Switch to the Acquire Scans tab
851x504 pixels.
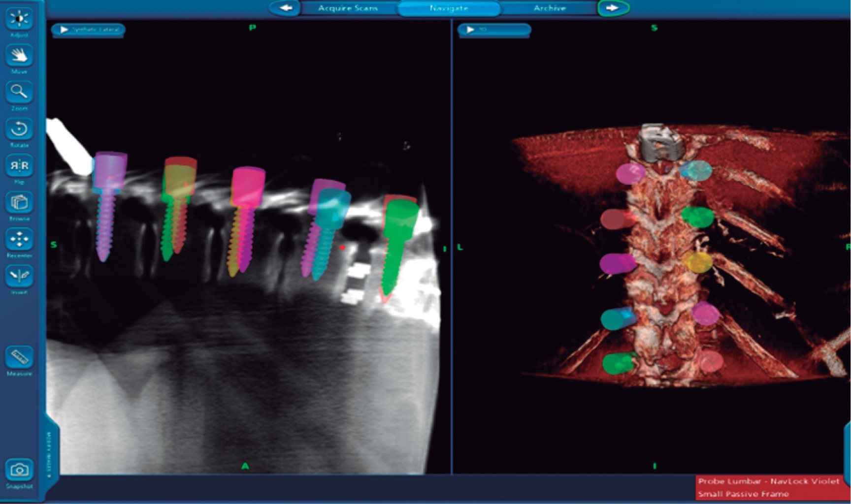click(348, 8)
